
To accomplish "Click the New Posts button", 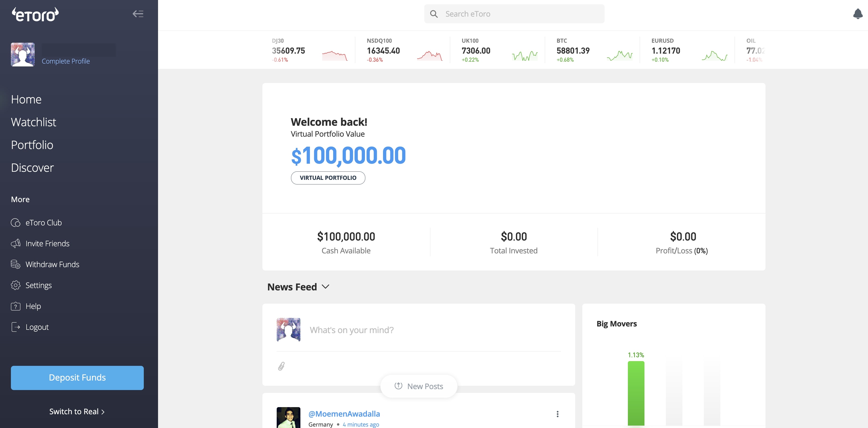I will [419, 386].
